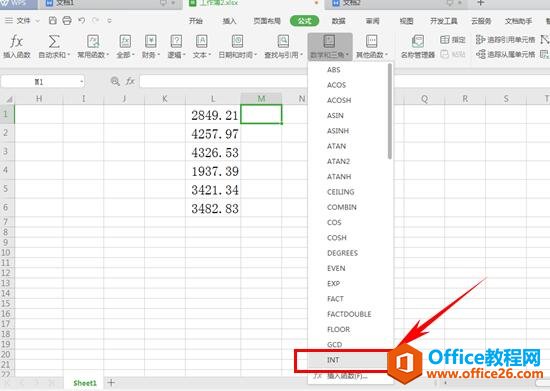Image resolution: width=550 pixels, height=391 pixels.
Task: Click Trace Precedents (追踪引用单元格)
Action: click(x=505, y=40)
